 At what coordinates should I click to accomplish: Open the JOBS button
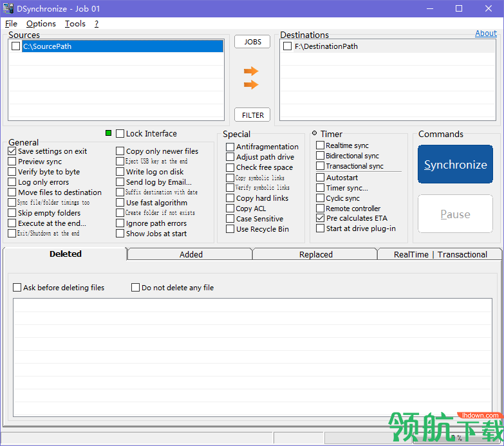[x=252, y=42]
